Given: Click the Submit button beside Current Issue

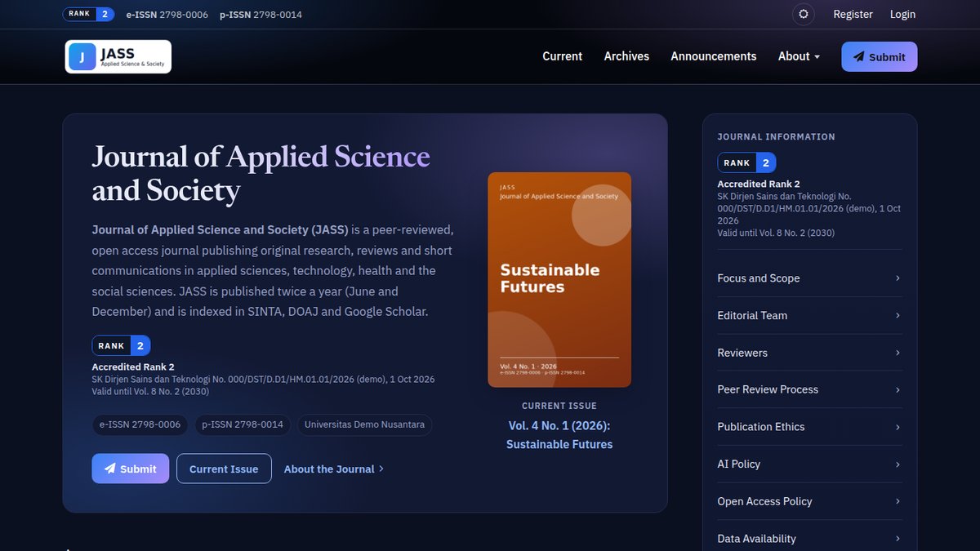Looking at the screenshot, I should (x=131, y=469).
